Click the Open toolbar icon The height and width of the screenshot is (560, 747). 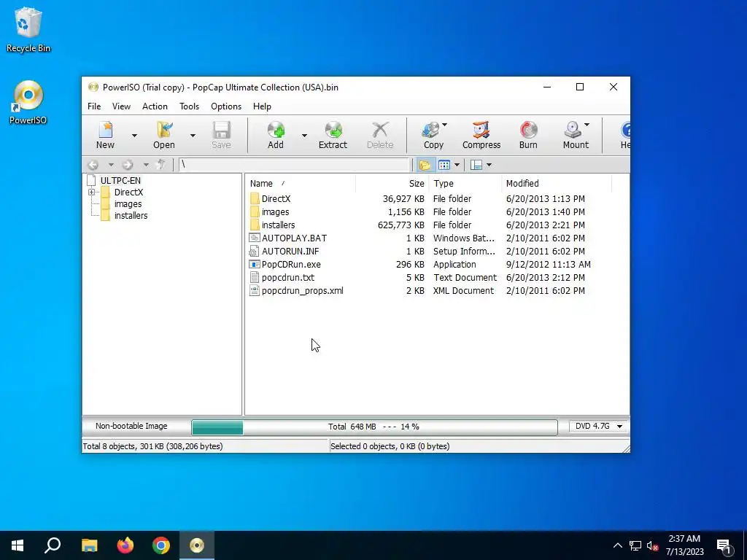pos(164,135)
